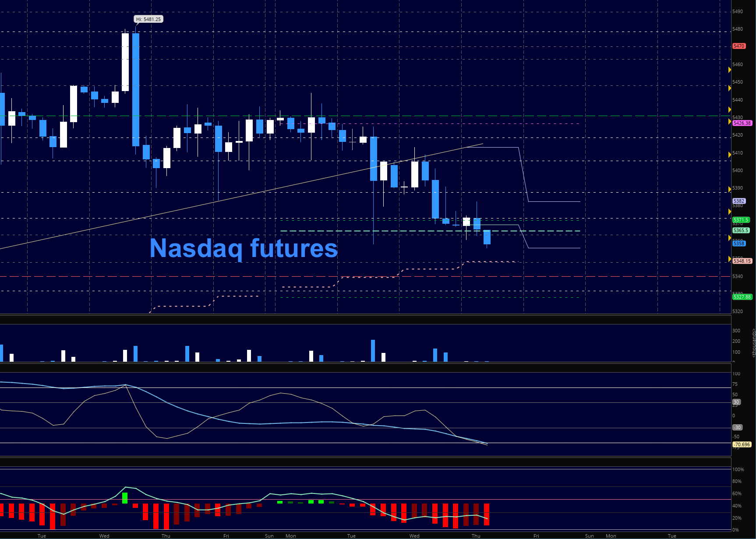The image size is (756, 539).
Task: Click the 5490 price axis value
Action: tap(738, 11)
